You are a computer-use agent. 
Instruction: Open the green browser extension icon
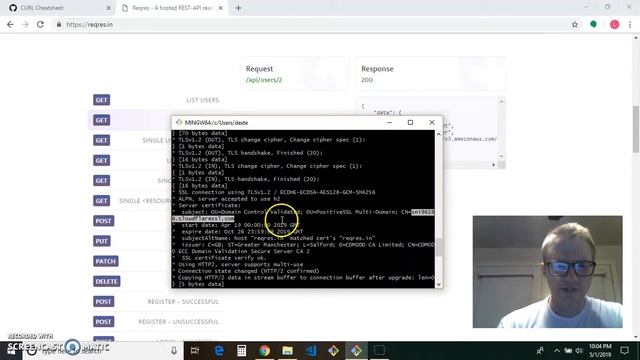(593, 24)
